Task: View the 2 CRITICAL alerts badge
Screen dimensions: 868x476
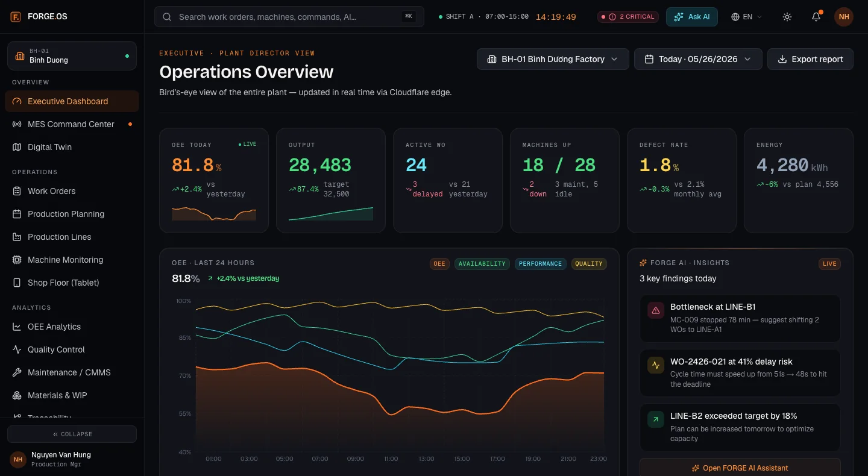Action: coord(627,17)
